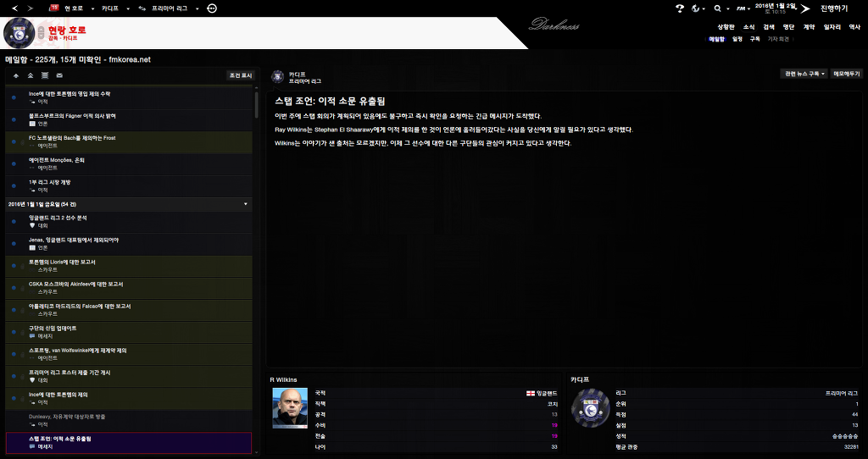Image resolution: width=868 pixels, height=459 pixels.
Task: Collapse the 2016년 1월 1일 금요일 group
Action: 246,204
